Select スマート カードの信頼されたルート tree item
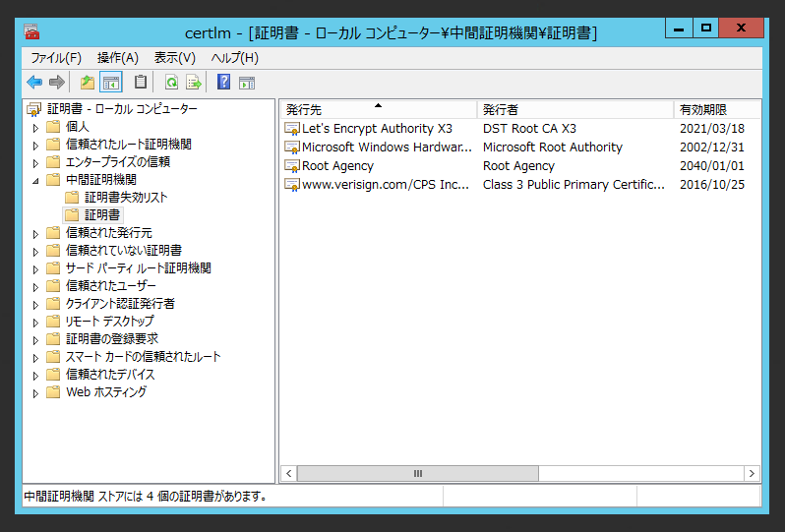 tap(144, 356)
